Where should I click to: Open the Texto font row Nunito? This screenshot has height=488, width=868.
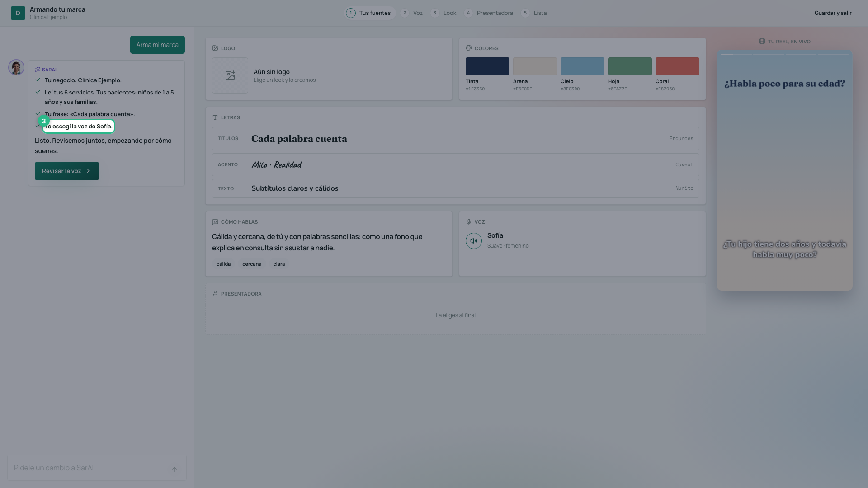456,188
